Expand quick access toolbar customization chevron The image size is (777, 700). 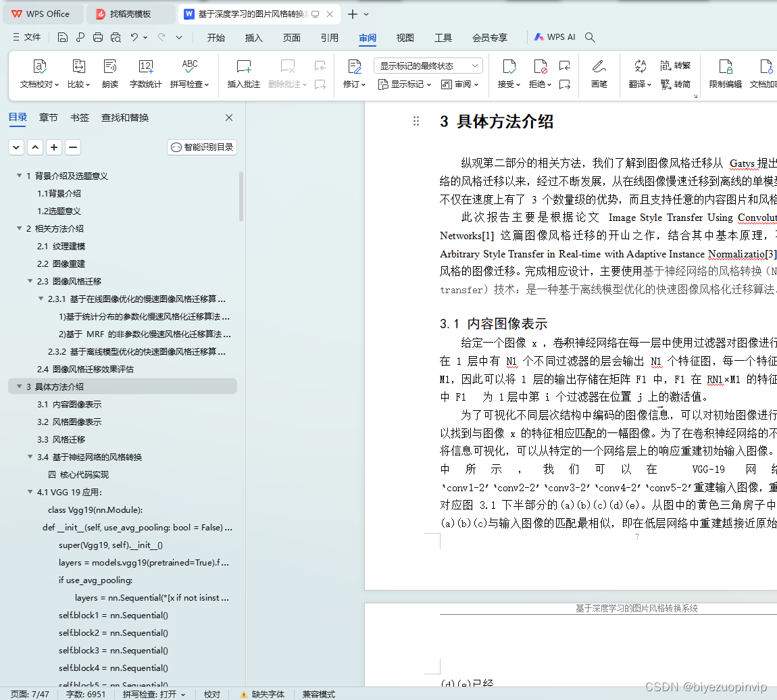(179, 37)
